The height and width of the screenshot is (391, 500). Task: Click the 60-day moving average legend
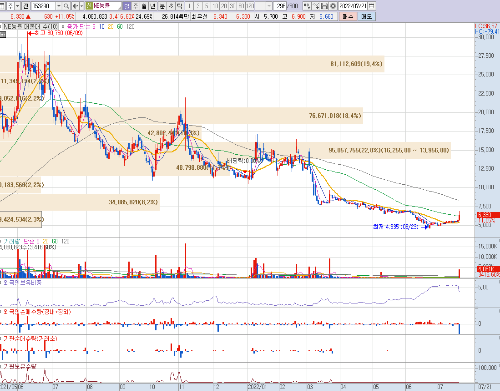coord(120,27)
